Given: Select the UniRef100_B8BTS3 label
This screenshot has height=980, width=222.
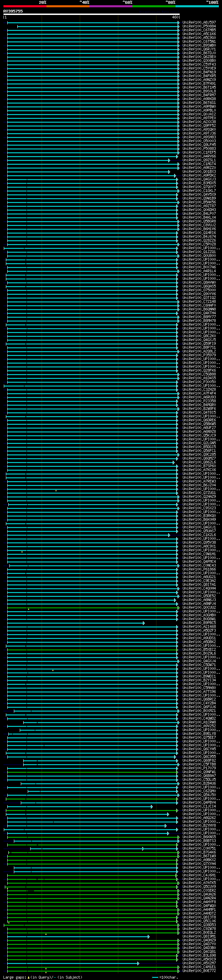Looking at the screenshot, I should pos(199,841).
